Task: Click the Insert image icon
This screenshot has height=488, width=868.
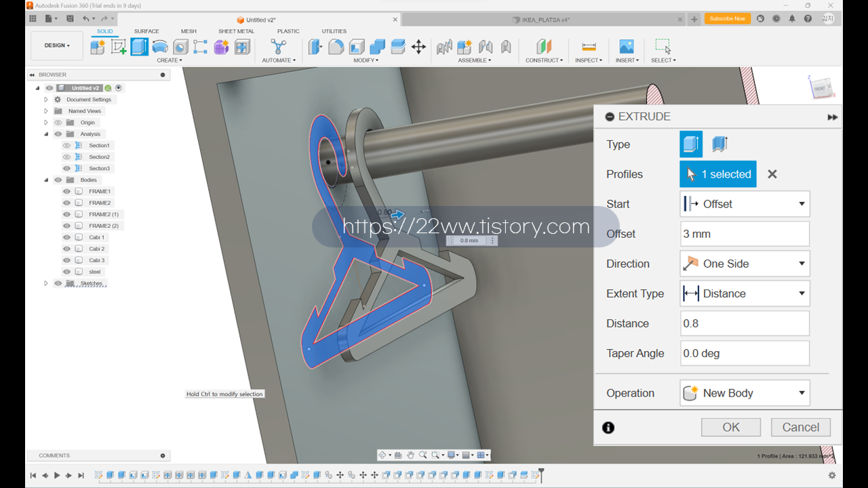Action: [x=627, y=47]
